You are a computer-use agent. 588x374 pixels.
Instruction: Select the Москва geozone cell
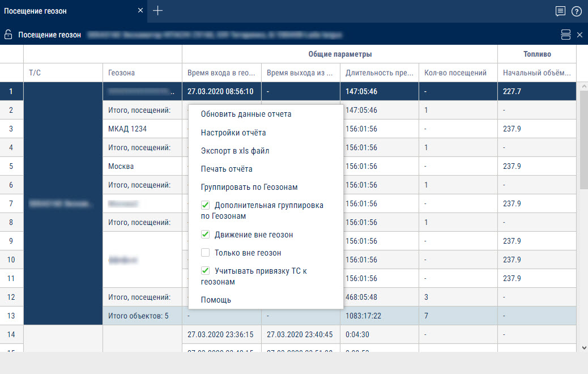pyautogui.click(x=143, y=166)
